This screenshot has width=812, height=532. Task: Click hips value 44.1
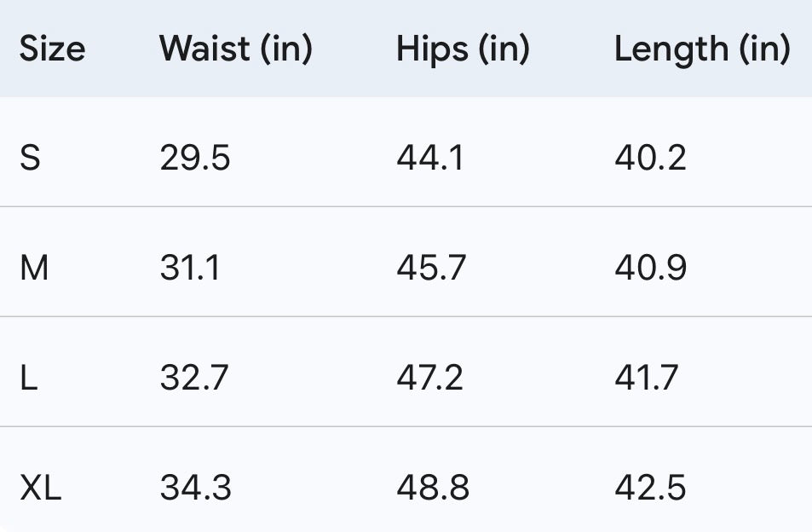[430, 159]
